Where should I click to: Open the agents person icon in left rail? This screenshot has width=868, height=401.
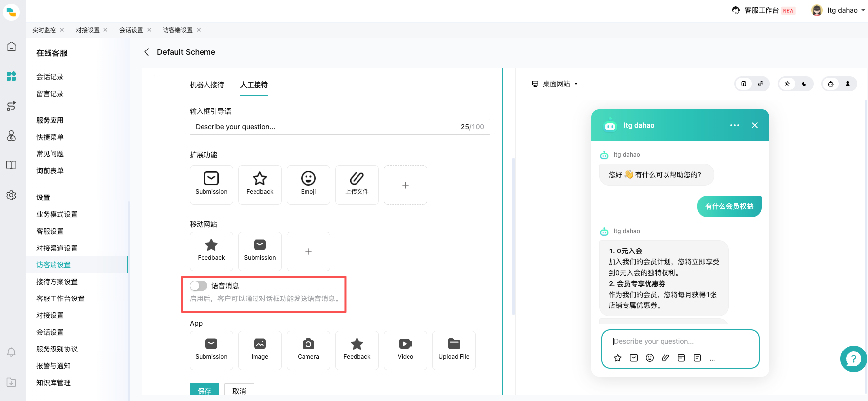click(x=11, y=136)
